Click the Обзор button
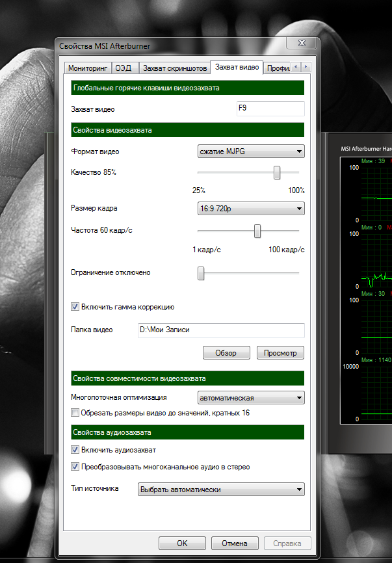The width and height of the screenshot is (392, 563). [x=226, y=352]
